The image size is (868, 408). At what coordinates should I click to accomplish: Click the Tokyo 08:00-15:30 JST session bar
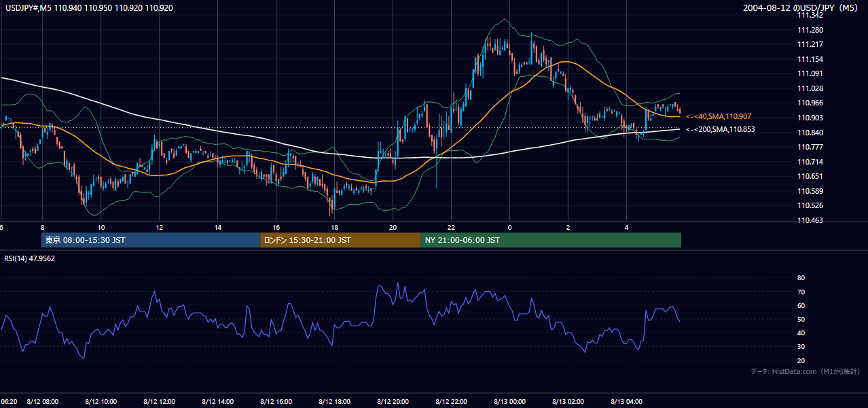click(x=151, y=240)
